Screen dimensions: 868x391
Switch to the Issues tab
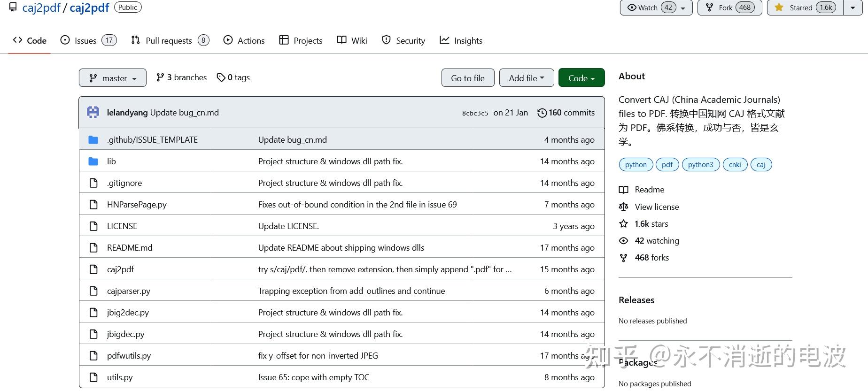pyautogui.click(x=88, y=40)
